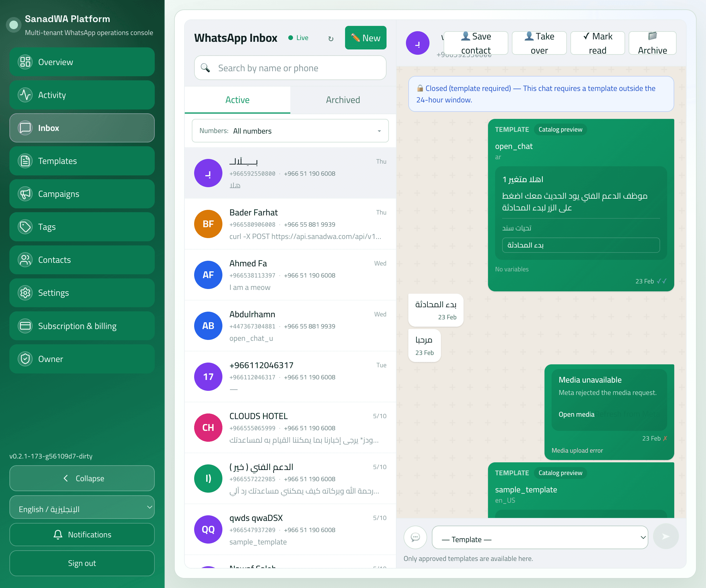Open the quick replies chat bubble icon
The height and width of the screenshot is (588, 706).
tap(415, 537)
